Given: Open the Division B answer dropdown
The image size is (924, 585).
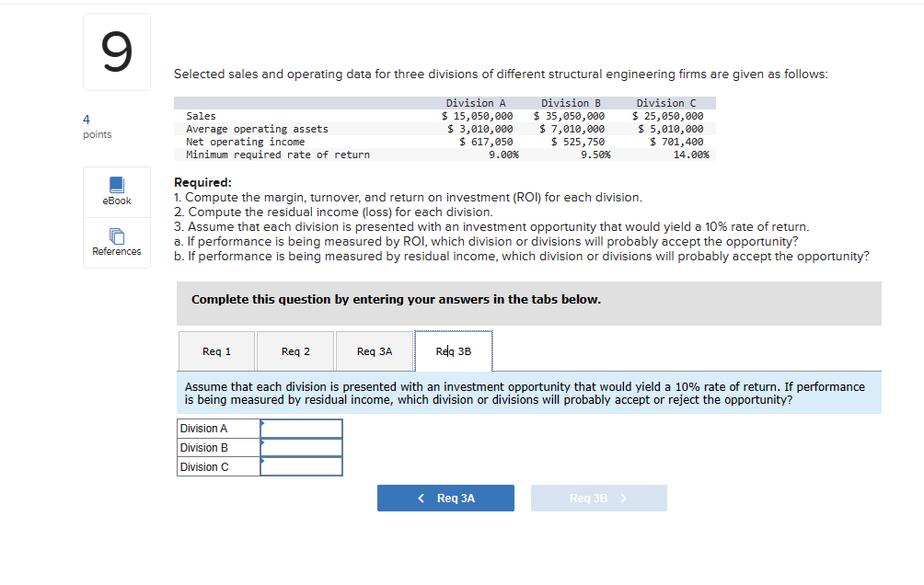Looking at the screenshot, I should click(x=301, y=447).
